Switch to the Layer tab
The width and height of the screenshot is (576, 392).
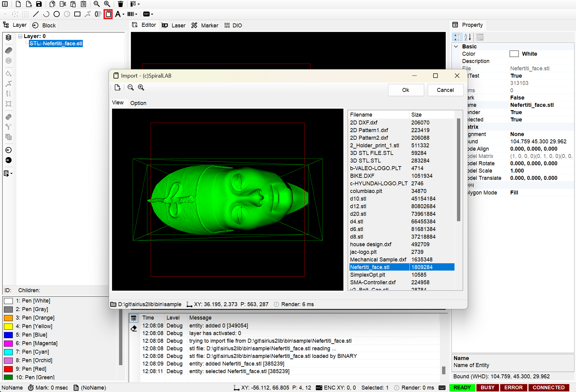(x=15, y=25)
